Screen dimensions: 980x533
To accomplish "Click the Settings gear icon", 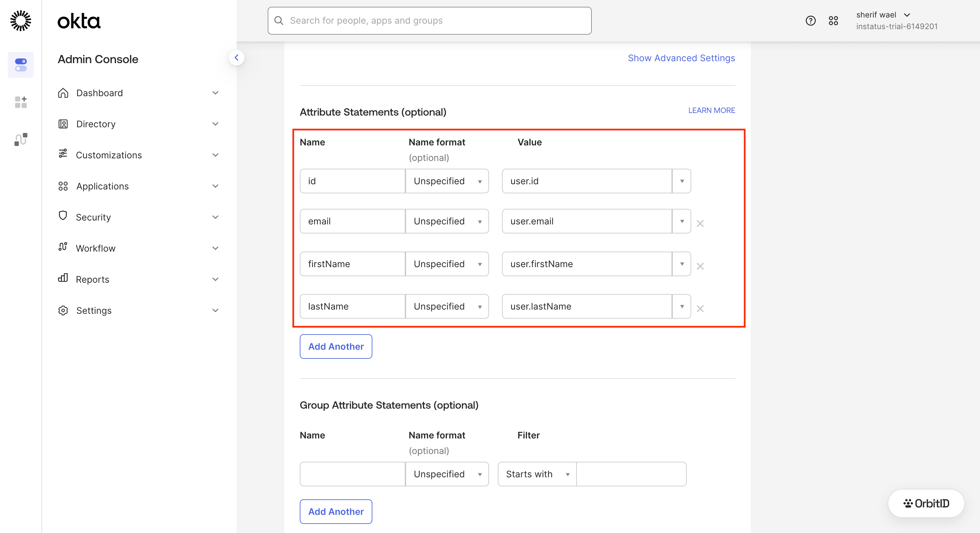I will (x=63, y=310).
